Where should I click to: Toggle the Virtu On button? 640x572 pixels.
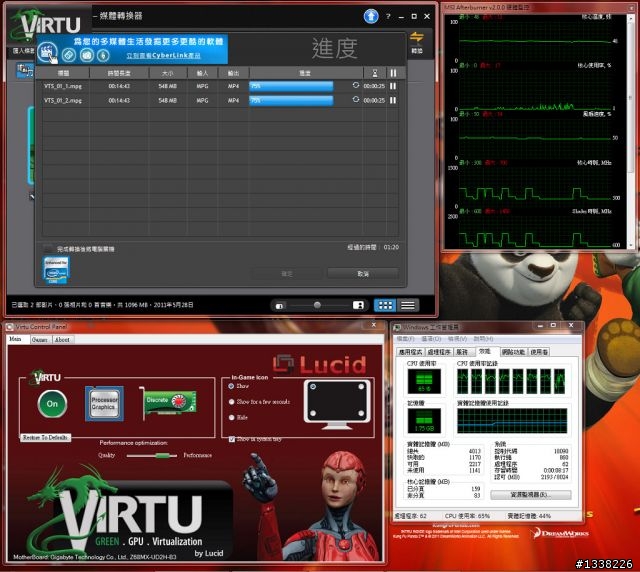point(52,404)
